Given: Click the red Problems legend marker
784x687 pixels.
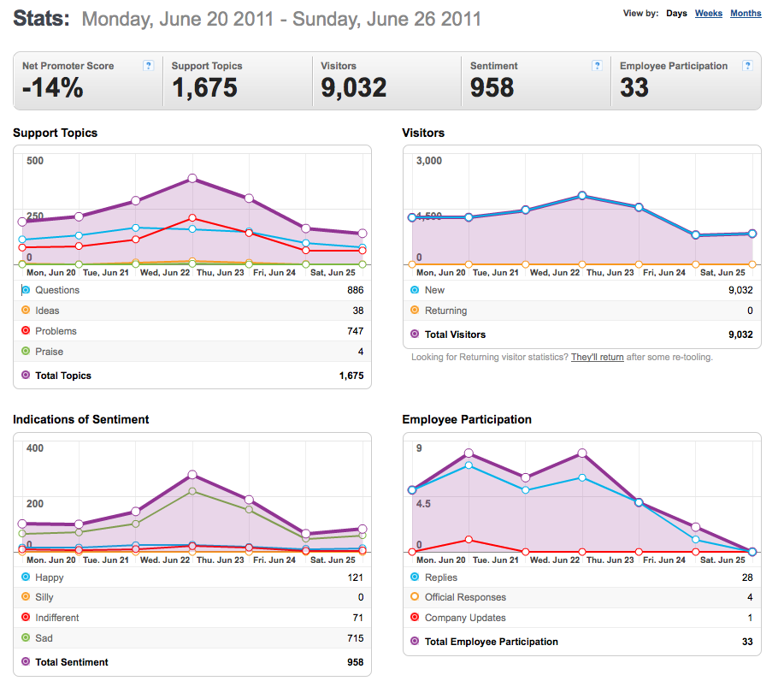Looking at the screenshot, I should pyautogui.click(x=26, y=331).
